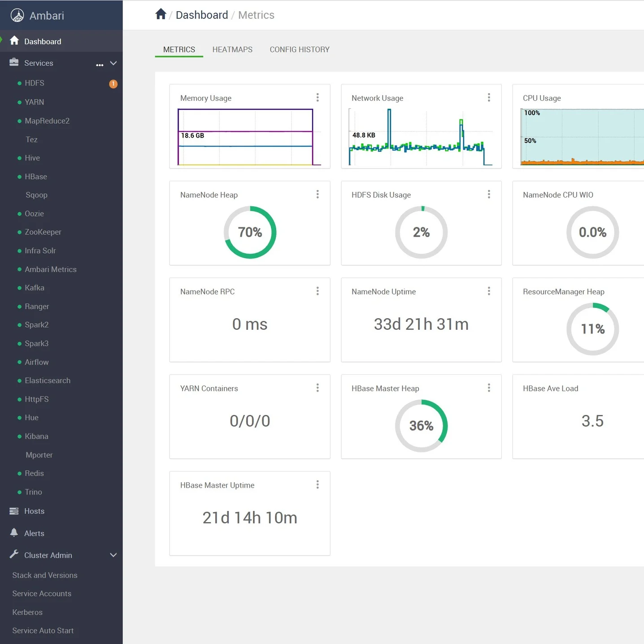644x644 pixels.
Task: Click the HBase Master Heap 36% gauge
Action: [421, 426]
